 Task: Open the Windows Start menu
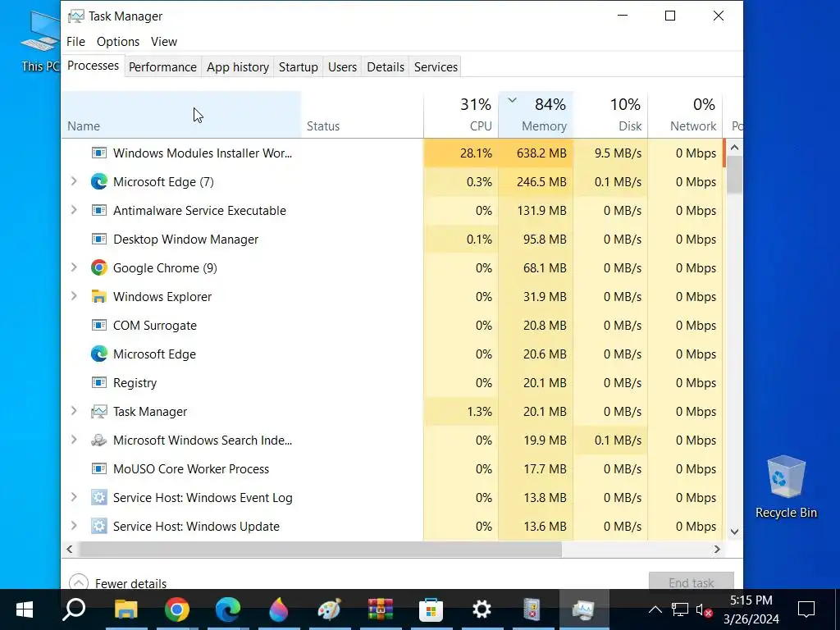(x=24, y=609)
